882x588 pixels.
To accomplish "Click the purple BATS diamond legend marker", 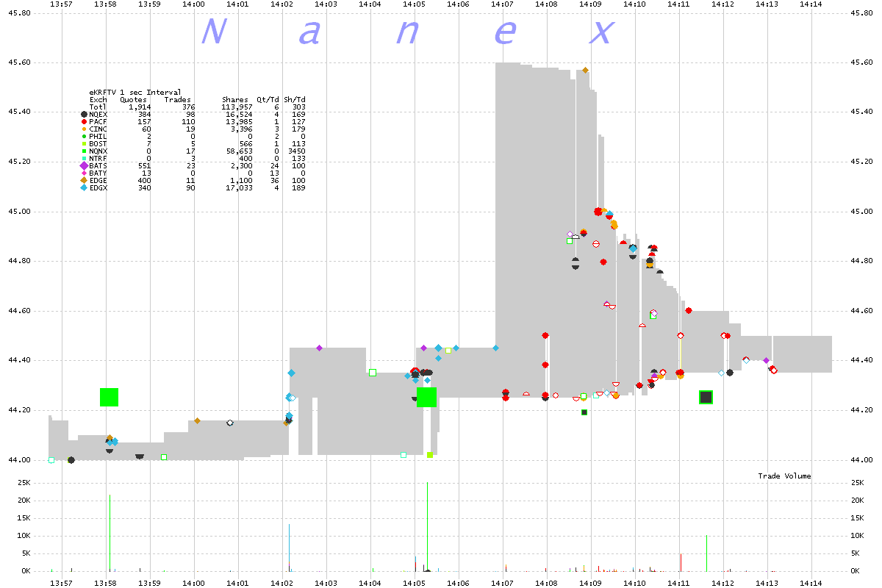I will click(84, 166).
